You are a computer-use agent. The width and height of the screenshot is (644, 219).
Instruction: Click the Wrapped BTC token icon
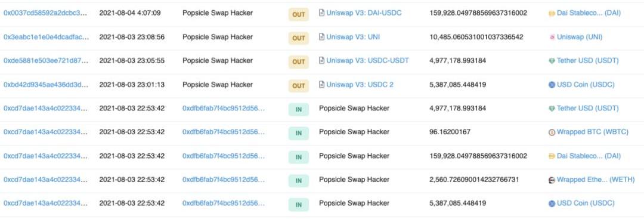(552, 132)
